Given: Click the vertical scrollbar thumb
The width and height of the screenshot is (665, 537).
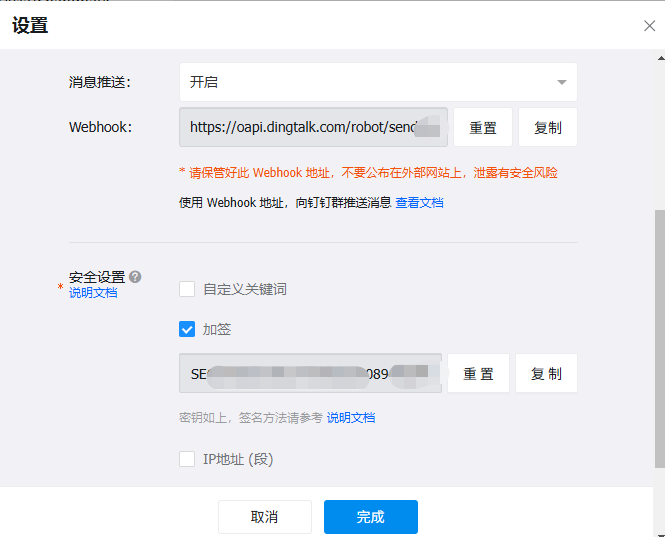Looking at the screenshot, I should (658, 330).
